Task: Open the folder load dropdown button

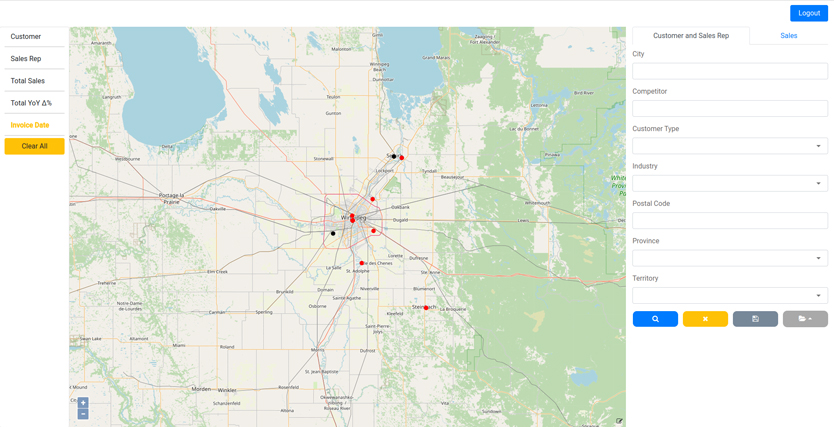Action: coord(805,319)
